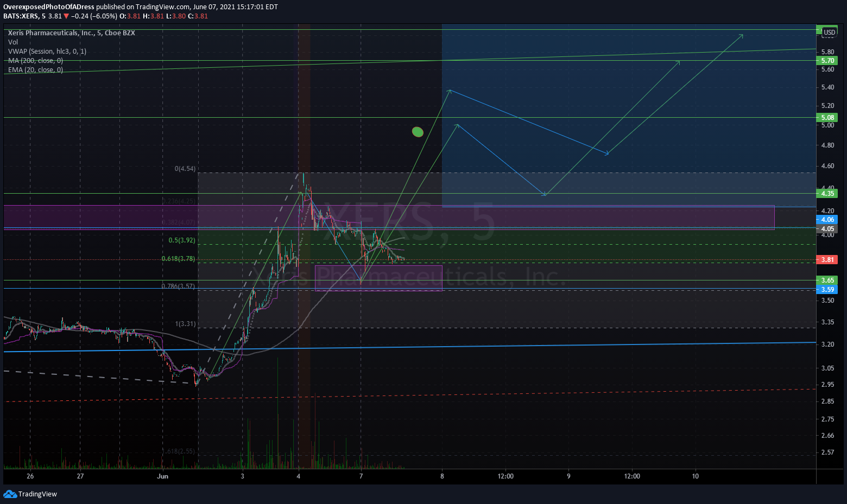
Task: Click the gray 4.05 price label
Action: 827,229
